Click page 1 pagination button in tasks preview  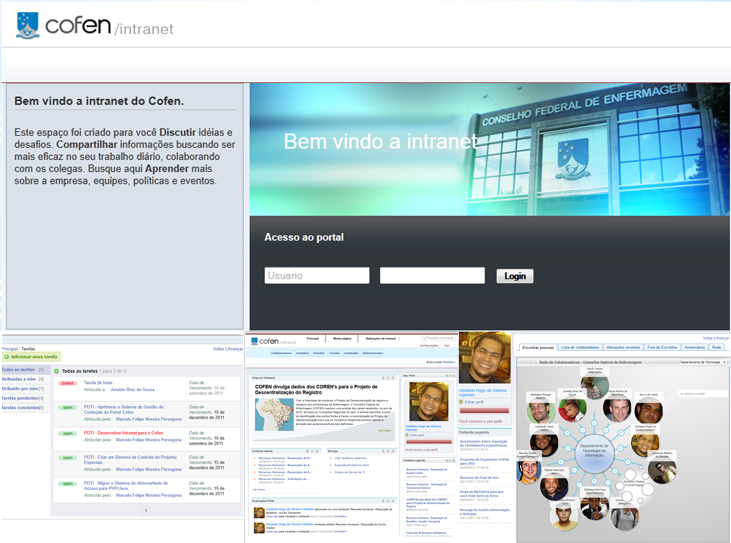click(145, 510)
